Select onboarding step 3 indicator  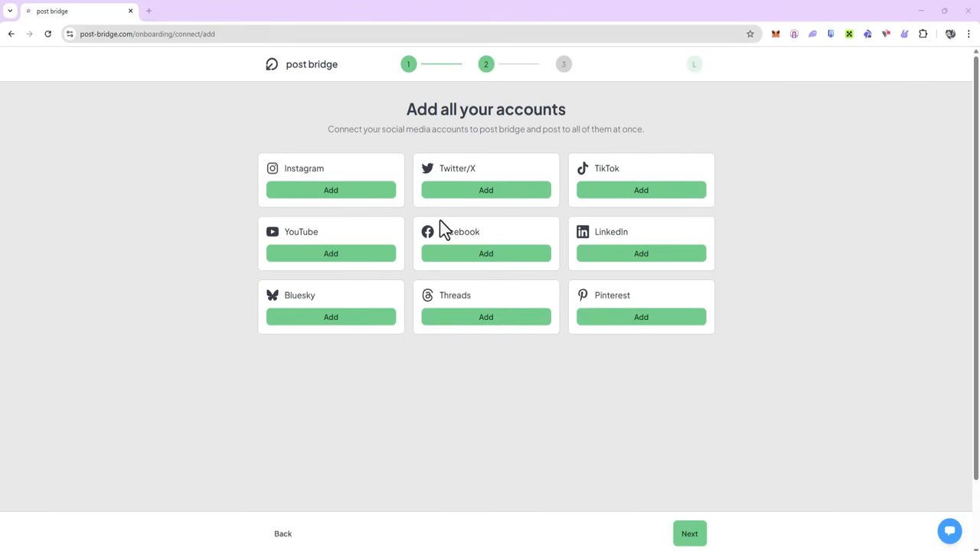pos(563,64)
